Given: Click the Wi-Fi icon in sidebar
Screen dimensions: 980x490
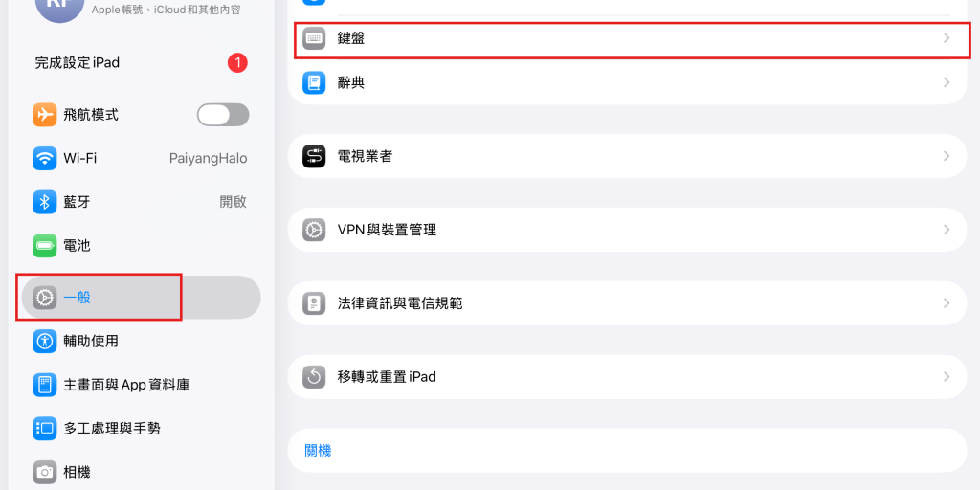Looking at the screenshot, I should click(x=44, y=158).
